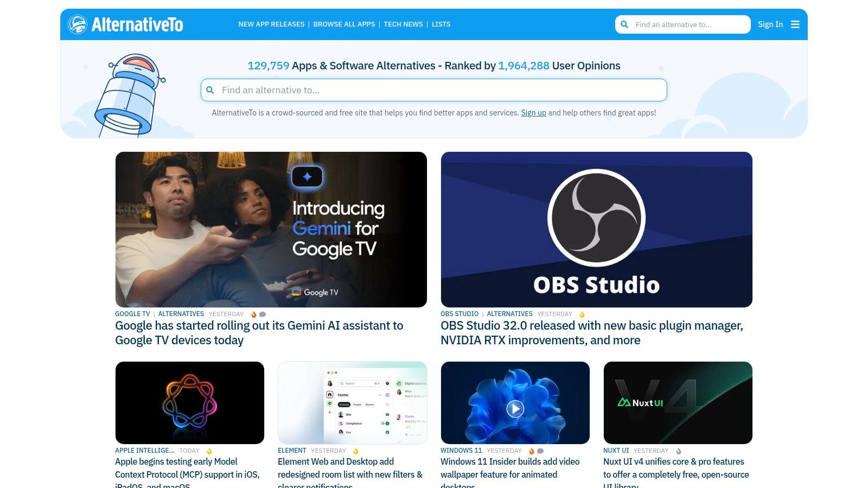The width and height of the screenshot is (868, 488).
Task: Open New App Releases menu item
Action: click(x=271, y=24)
